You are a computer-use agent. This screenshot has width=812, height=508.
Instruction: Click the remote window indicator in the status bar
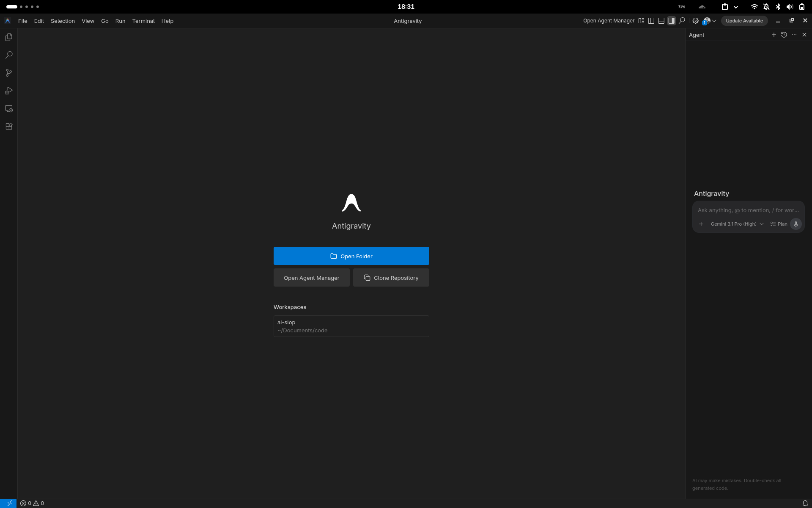8,503
